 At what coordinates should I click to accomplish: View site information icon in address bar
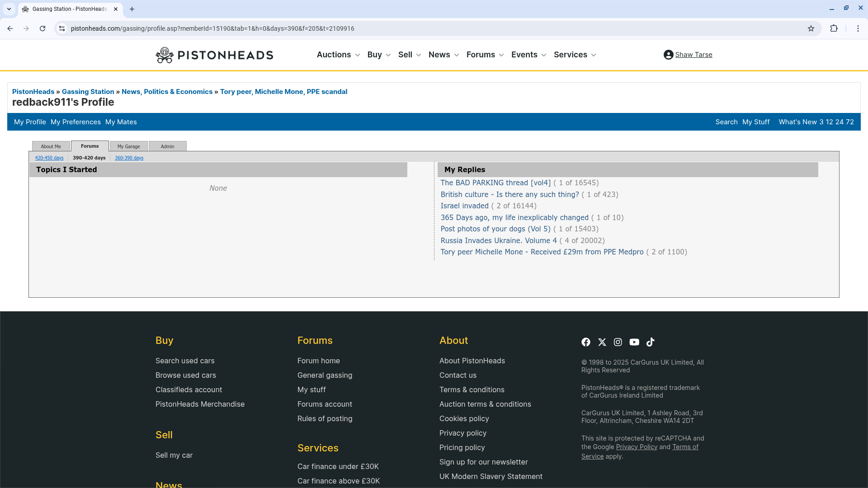coord(62,28)
